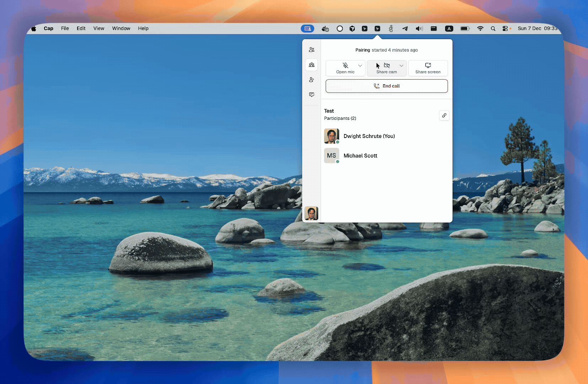Select the three-person group sidebar icon
The height and width of the screenshot is (384, 588).
pos(311,65)
